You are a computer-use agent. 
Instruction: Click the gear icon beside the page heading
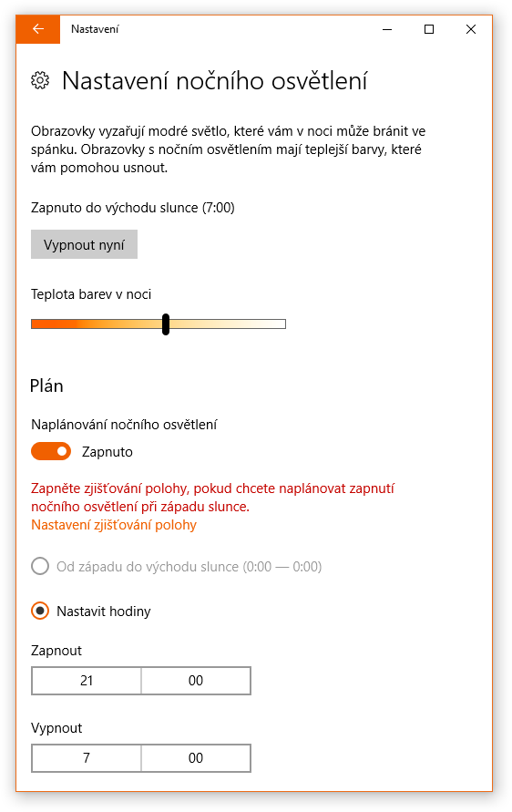[x=40, y=81]
